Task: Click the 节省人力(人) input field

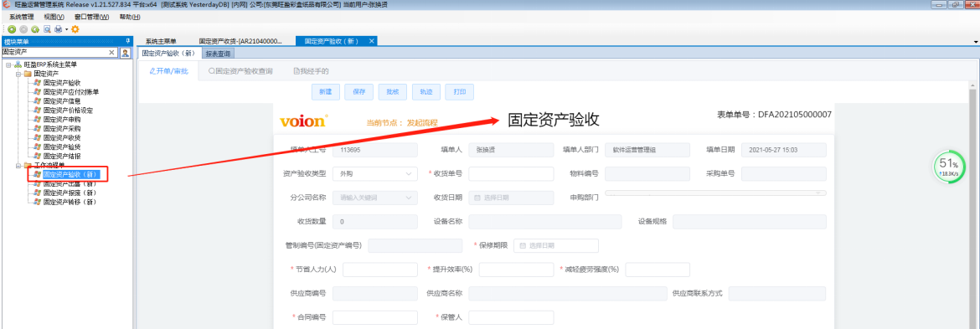Action: click(x=380, y=270)
